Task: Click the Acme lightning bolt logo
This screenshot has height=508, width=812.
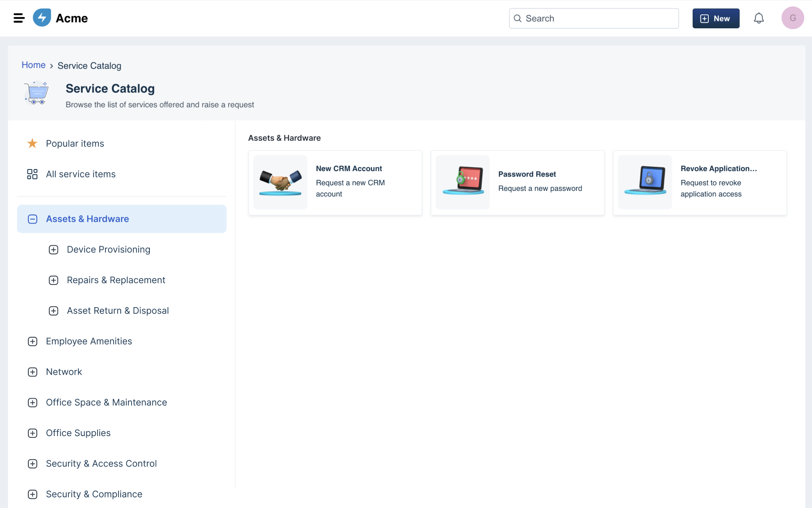Action: [x=42, y=18]
